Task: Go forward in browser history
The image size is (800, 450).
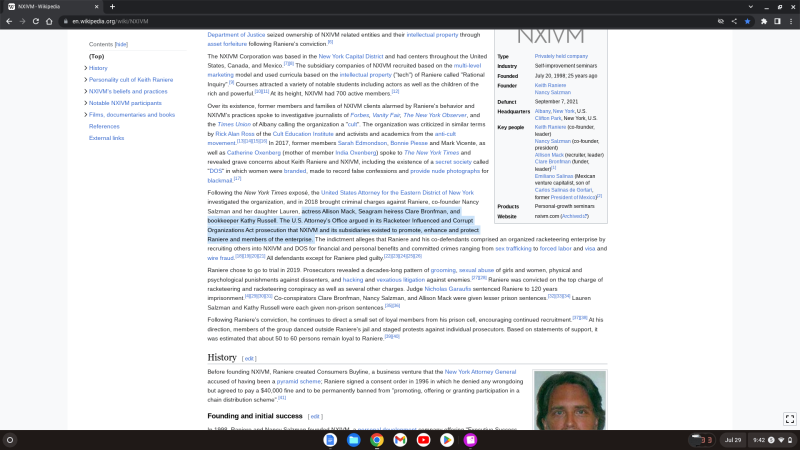Action: pyautogui.click(x=22, y=21)
